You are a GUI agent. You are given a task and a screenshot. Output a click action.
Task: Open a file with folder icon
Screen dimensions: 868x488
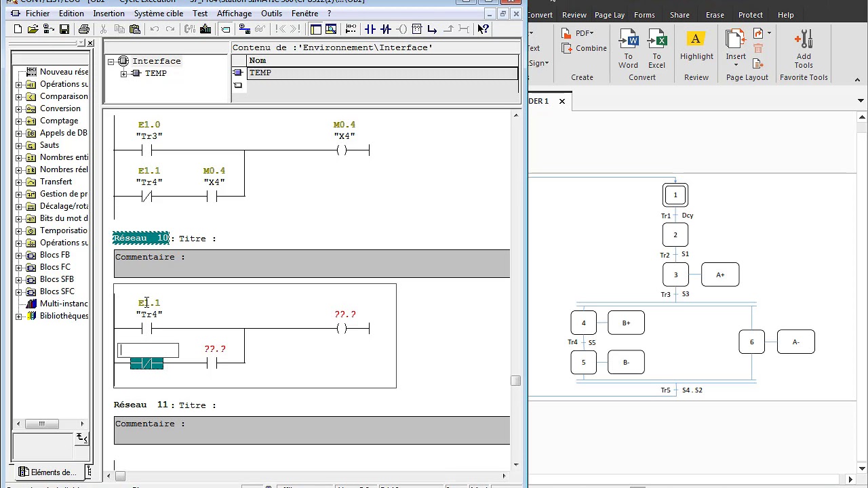tap(33, 29)
